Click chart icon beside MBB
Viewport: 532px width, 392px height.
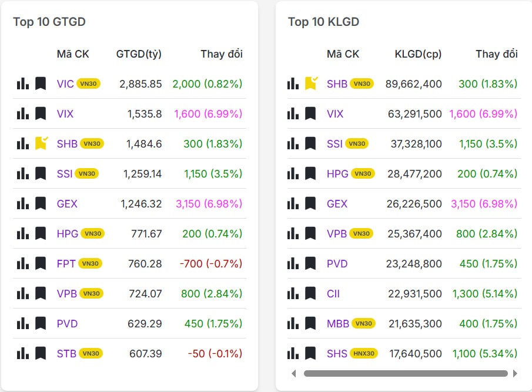click(293, 323)
